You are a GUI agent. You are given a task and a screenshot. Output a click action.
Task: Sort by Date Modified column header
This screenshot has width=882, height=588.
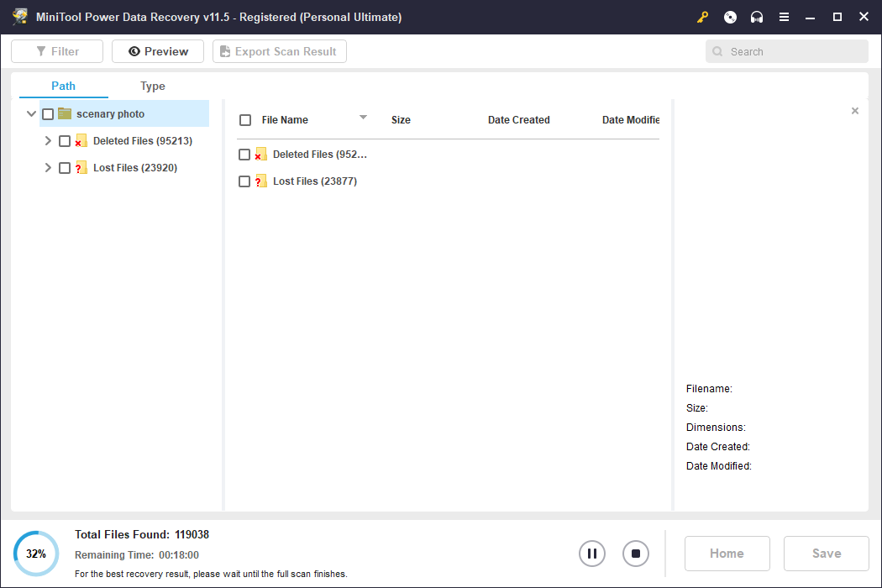[x=631, y=120]
